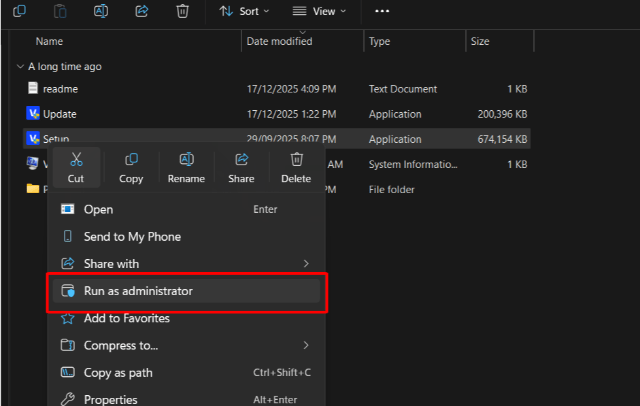Select the readme text file icon

click(x=33, y=88)
